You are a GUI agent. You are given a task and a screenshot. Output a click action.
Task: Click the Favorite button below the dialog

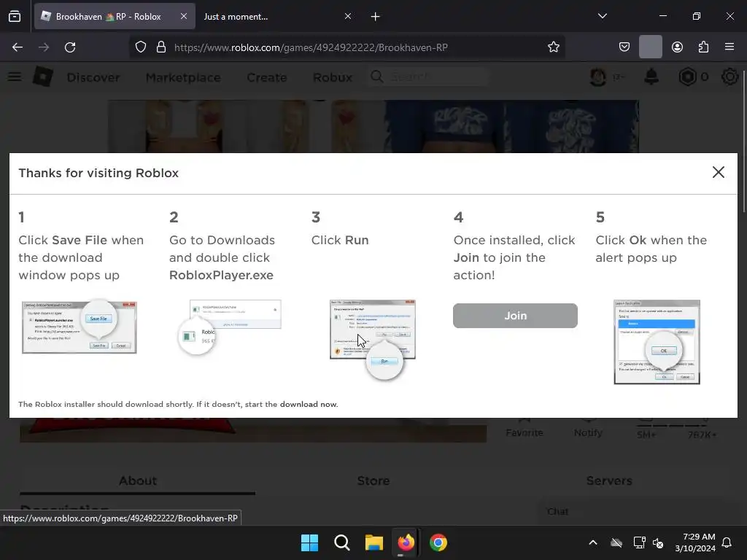point(525,427)
